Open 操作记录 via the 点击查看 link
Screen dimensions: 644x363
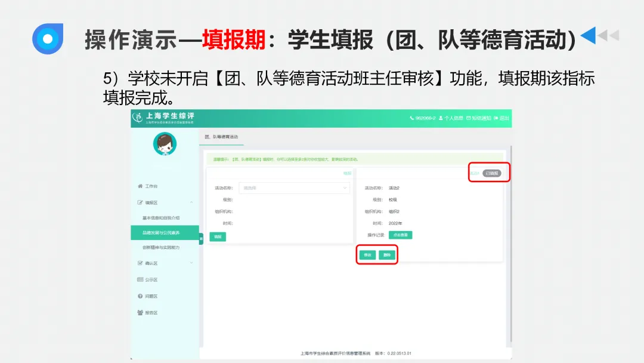(x=401, y=235)
